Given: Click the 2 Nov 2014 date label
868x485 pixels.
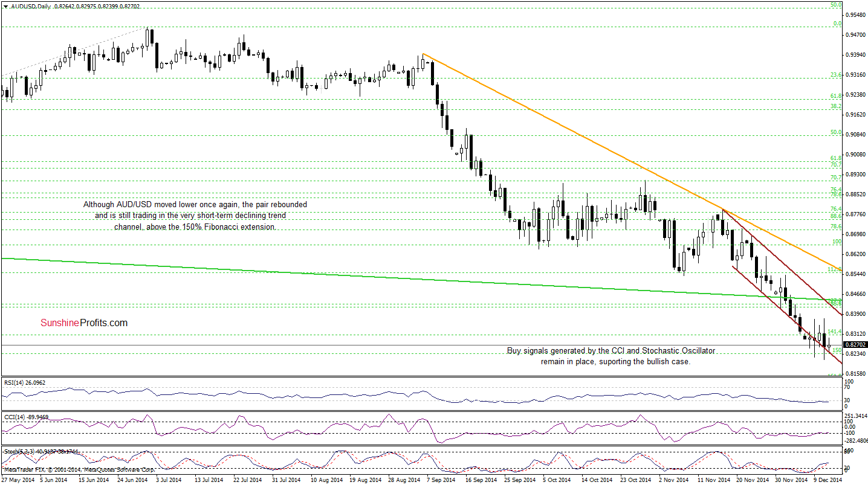Looking at the screenshot, I should (672, 480).
